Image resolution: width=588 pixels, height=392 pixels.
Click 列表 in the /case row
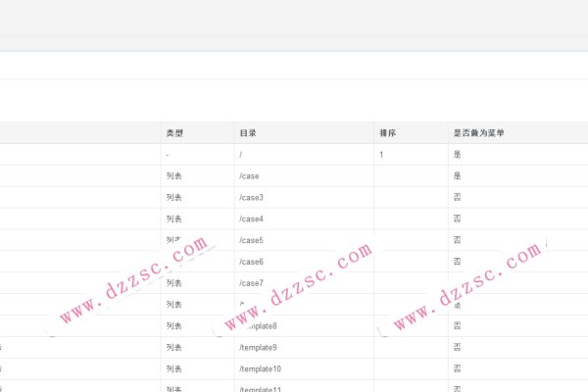(174, 175)
